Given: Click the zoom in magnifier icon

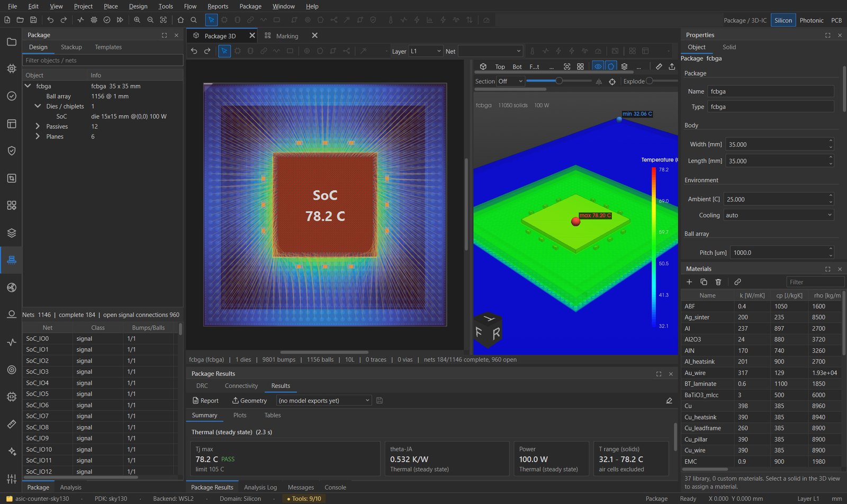Looking at the screenshot, I should 137,20.
